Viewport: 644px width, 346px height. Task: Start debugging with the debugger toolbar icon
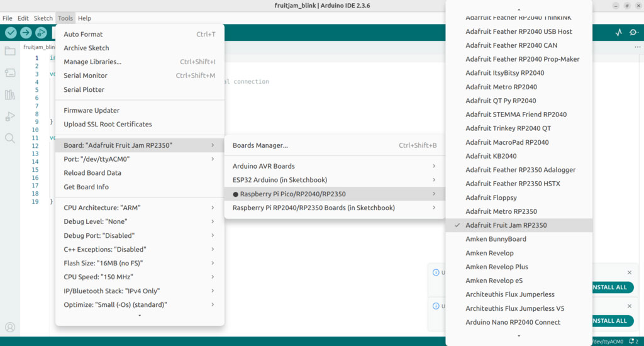[x=41, y=33]
